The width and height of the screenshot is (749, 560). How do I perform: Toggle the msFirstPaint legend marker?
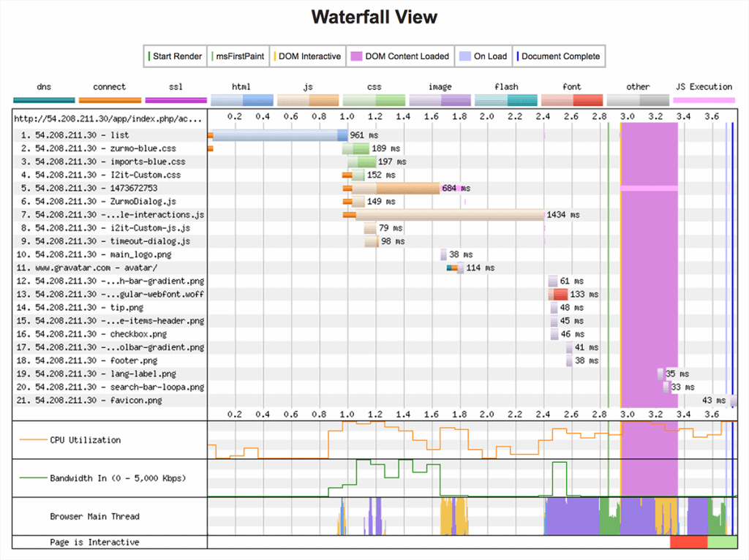pos(237,56)
